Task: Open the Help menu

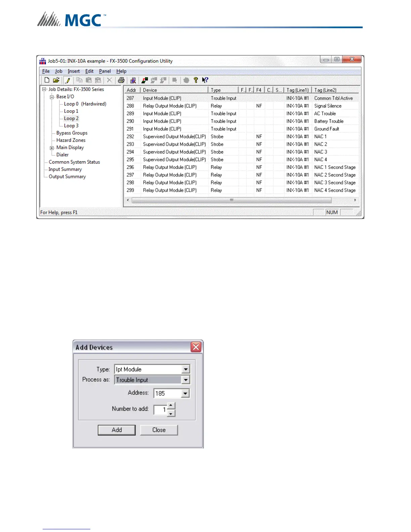Action: pyautogui.click(x=121, y=71)
